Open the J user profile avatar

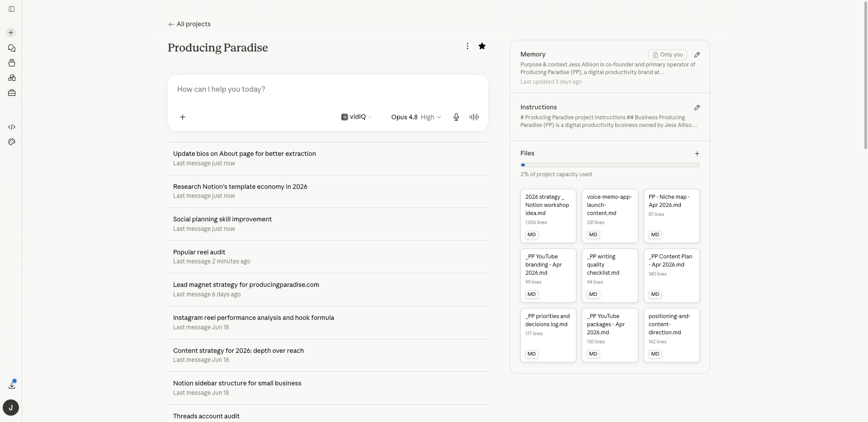11,408
